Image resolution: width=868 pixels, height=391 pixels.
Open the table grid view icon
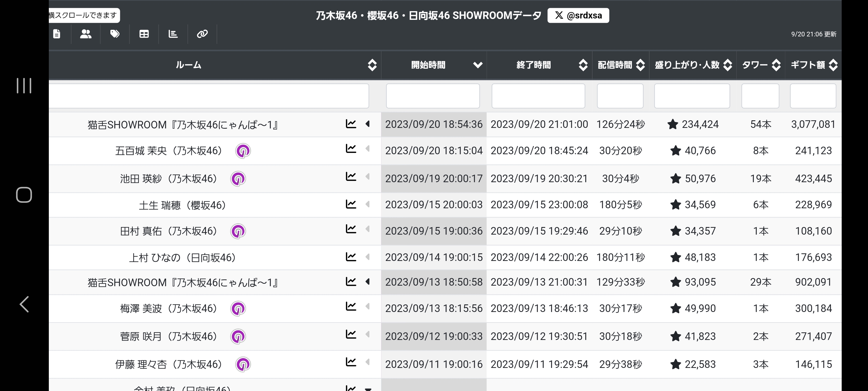144,34
